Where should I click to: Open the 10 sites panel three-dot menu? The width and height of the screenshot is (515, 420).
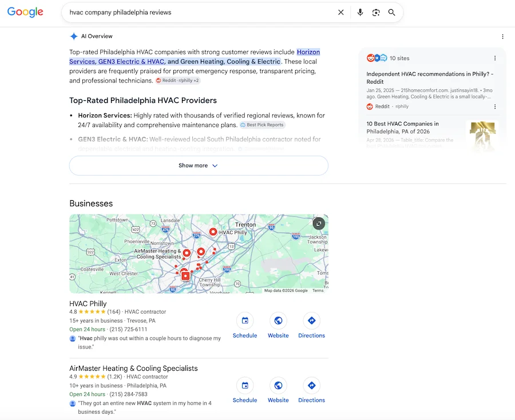pos(495,58)
